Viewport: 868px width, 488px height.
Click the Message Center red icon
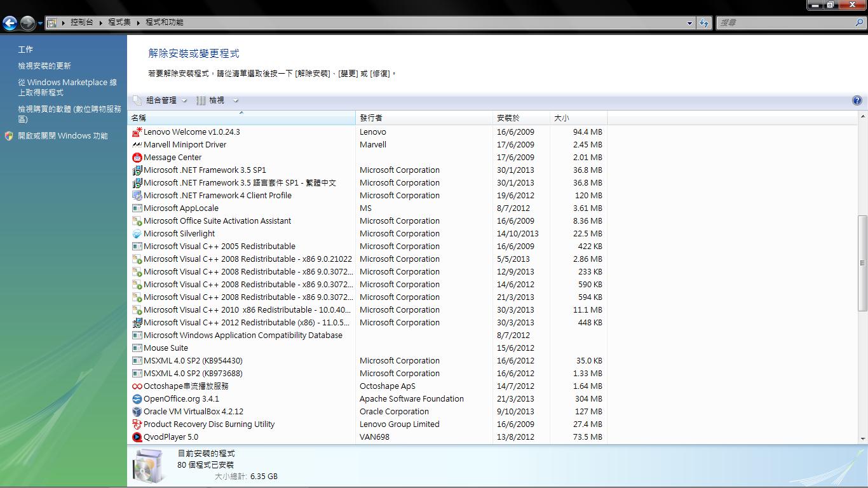coord(137,158)
